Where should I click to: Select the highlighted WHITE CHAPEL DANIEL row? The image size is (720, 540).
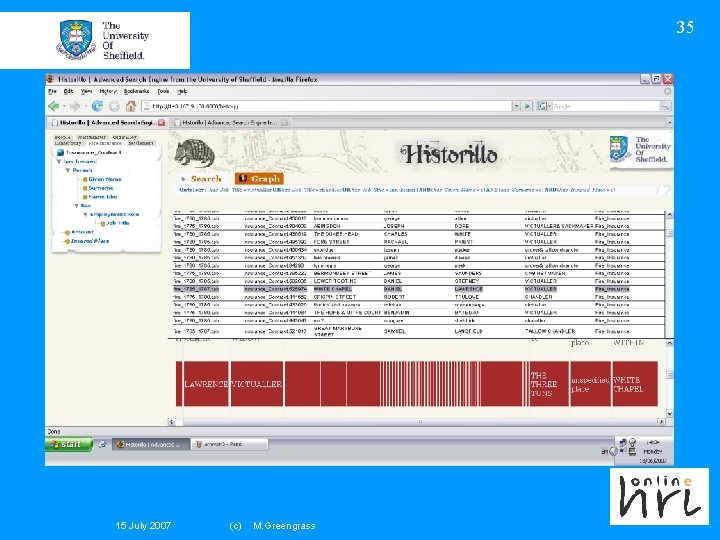pyautogui.click(x=418, y=289)
